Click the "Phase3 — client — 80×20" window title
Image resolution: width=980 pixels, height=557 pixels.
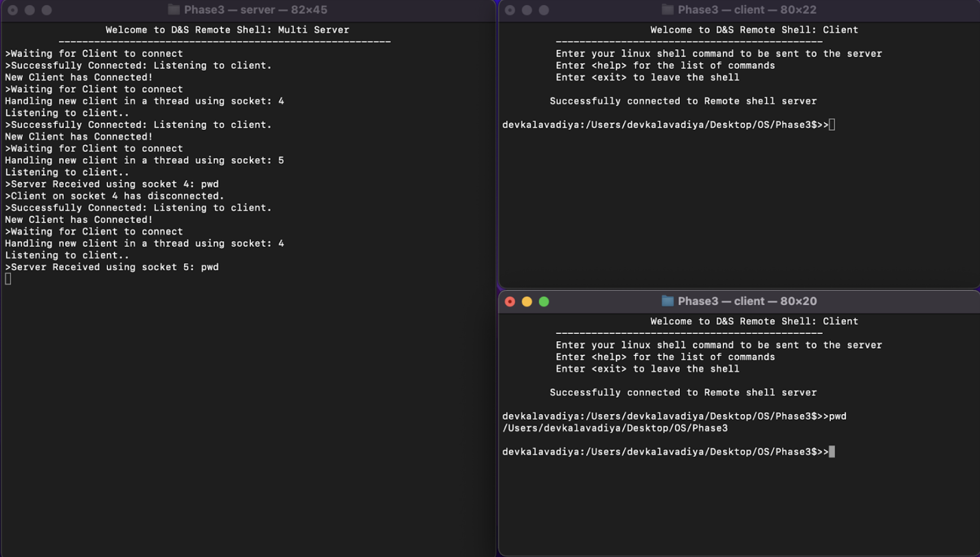point(747,301)
